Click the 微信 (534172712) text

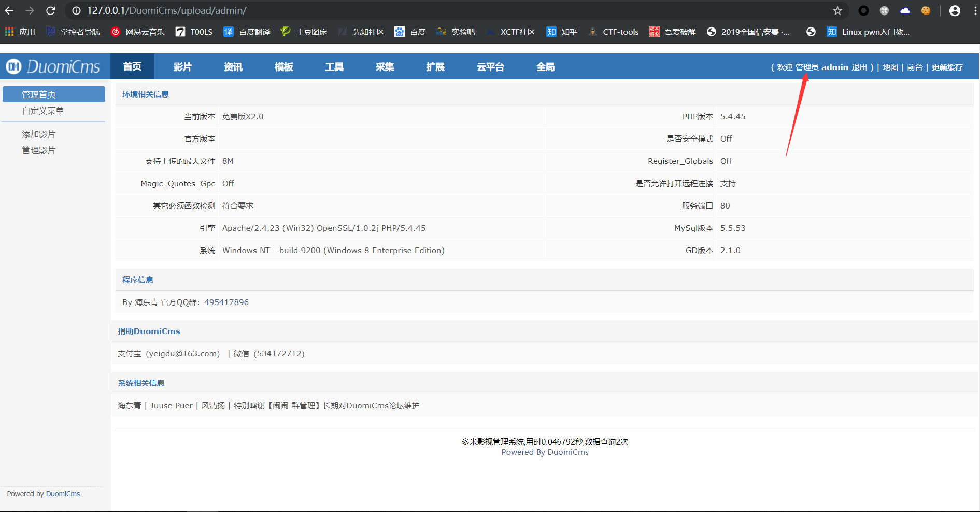pos(269,354)
